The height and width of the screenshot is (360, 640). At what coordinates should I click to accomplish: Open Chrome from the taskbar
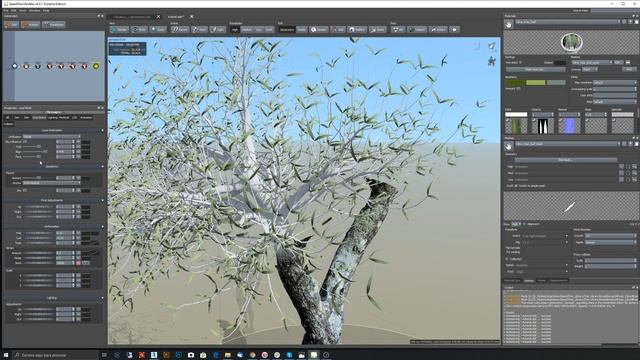[252, 355]
